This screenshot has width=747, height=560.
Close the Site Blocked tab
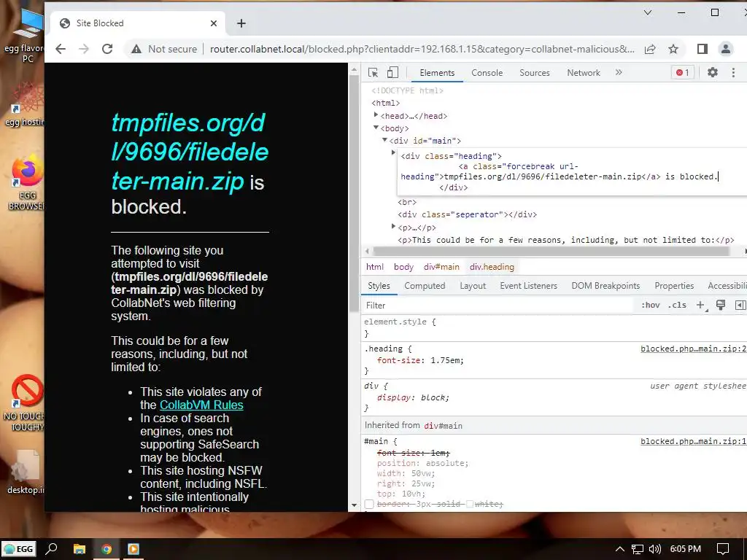pos(214,23)
